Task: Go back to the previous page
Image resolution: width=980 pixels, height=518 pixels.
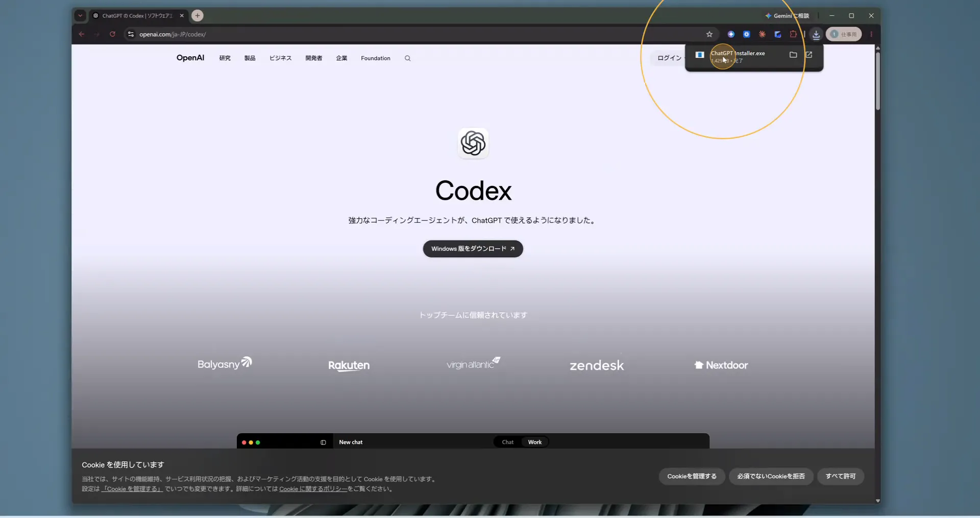Action: click(82, 34)
